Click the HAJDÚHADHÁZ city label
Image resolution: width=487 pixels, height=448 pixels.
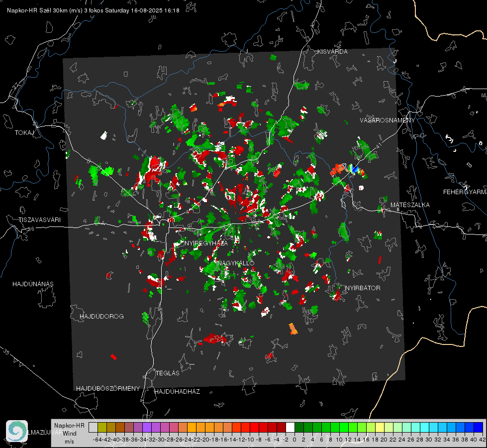[177, 391]
